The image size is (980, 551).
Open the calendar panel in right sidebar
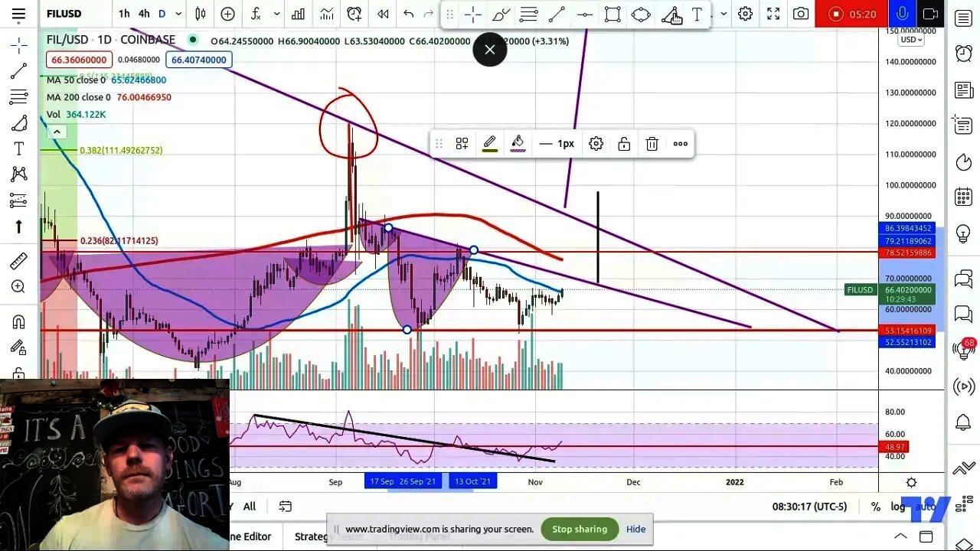(x=964, y=197)
